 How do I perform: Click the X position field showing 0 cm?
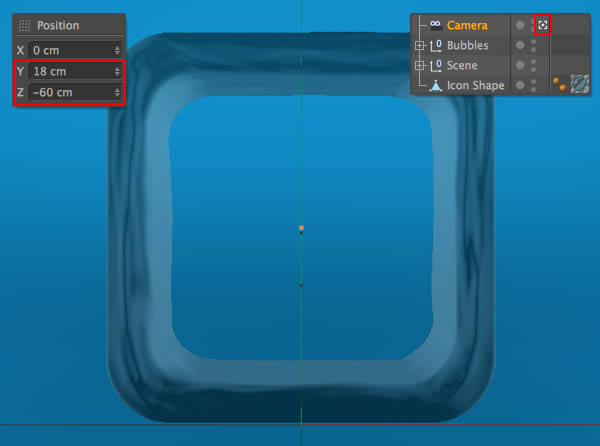point(75,50)
